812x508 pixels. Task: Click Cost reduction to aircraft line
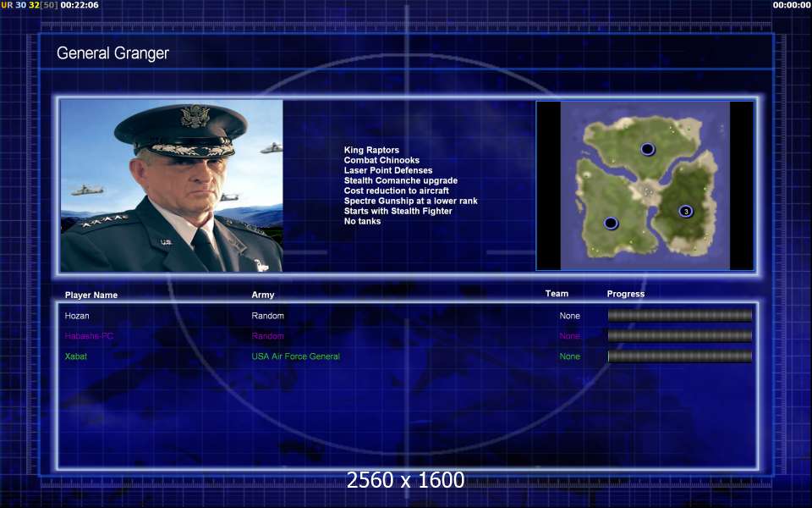397,190
